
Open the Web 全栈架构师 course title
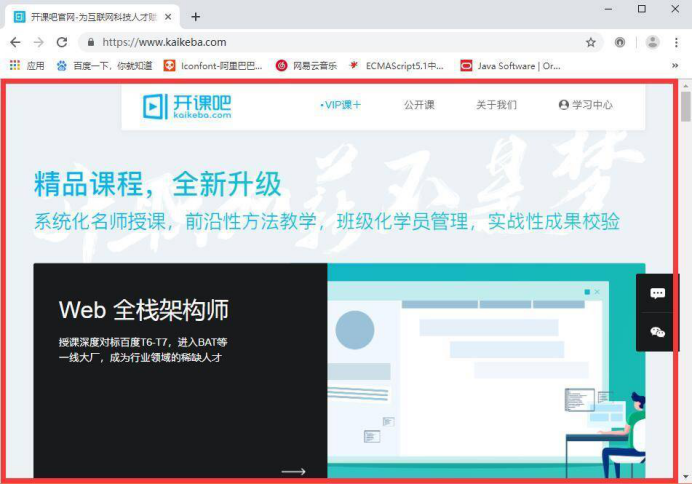coord(144,310)
